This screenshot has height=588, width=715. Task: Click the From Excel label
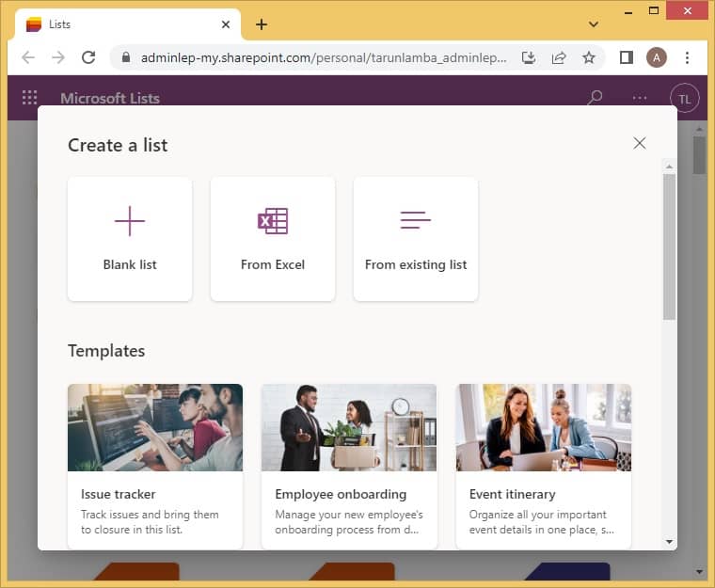point(273,264)
